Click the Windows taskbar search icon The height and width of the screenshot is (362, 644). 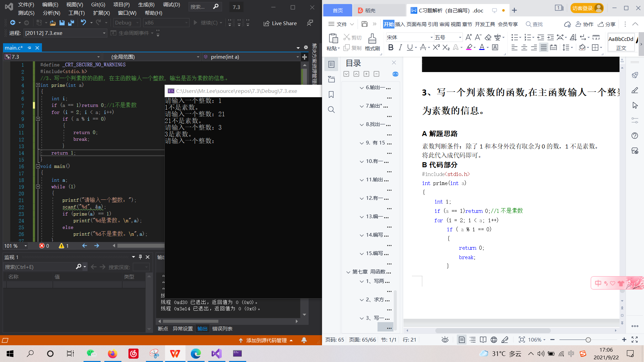(30, 354)
